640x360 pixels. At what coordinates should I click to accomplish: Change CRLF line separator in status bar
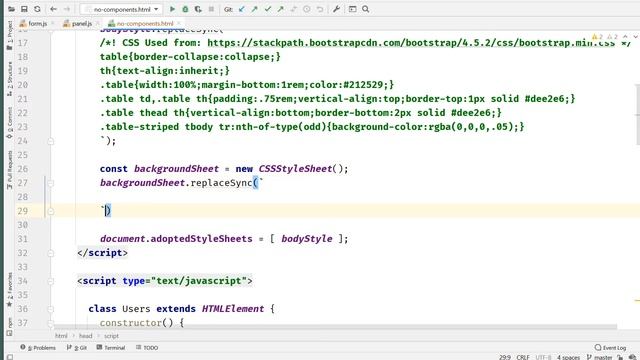[x=523, y=357]
